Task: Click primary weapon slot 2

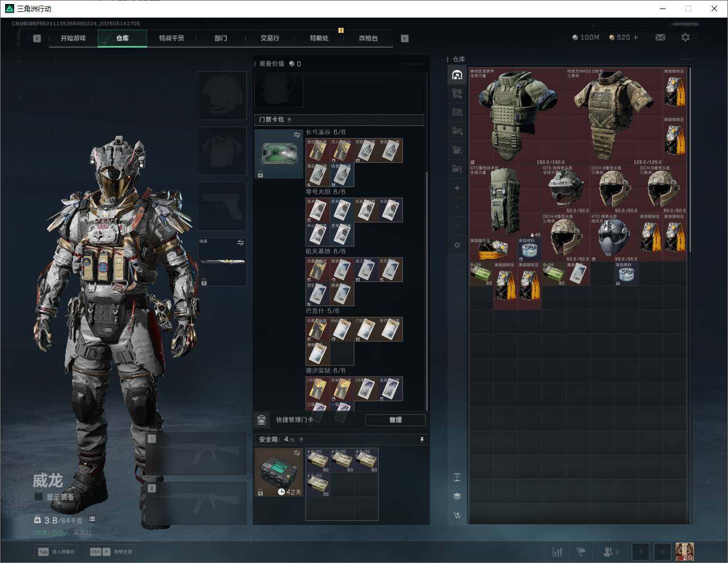Action: point(196,503)
